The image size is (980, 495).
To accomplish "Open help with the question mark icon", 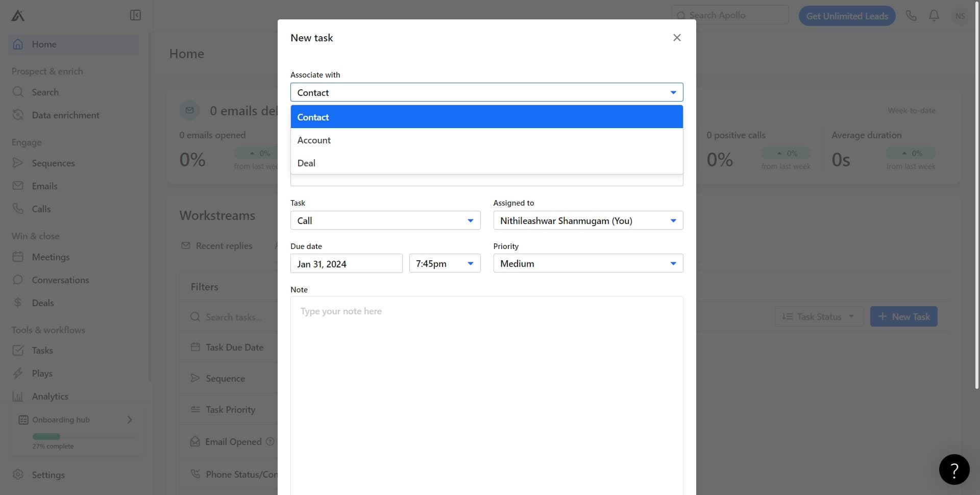I will [x=954, y=469].
